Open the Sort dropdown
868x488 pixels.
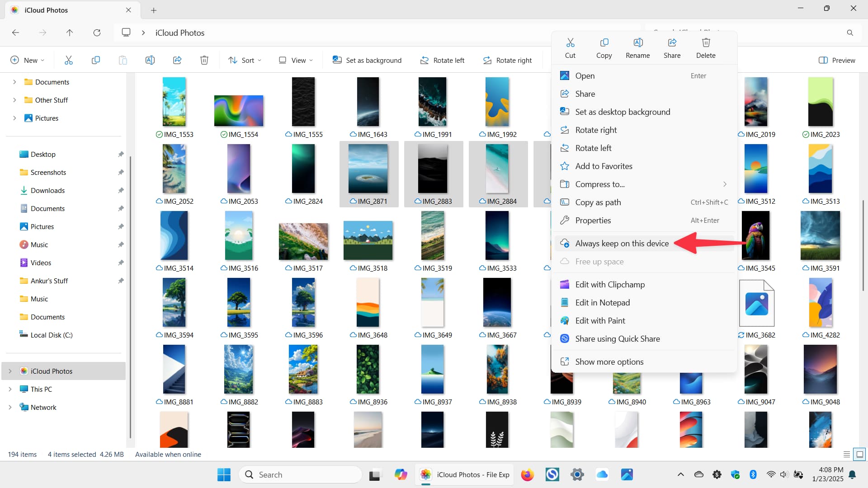click(245, 60)
